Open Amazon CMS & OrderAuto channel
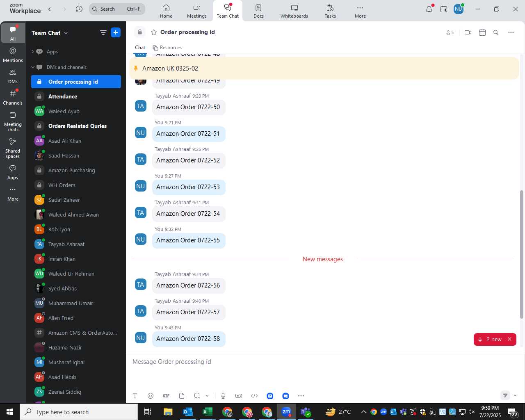 point(76,333)
